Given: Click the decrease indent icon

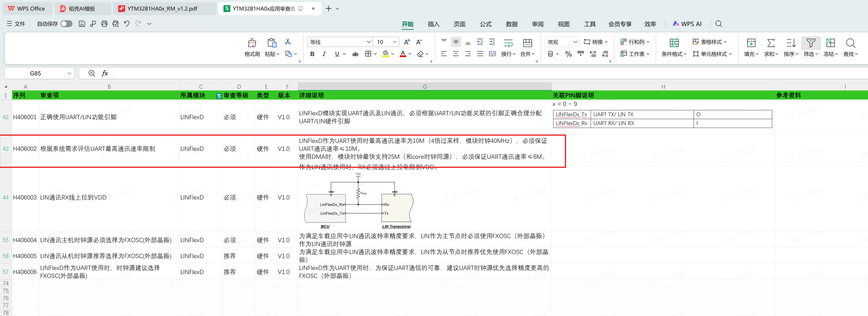Looking at the screenshot, I should click(x=480, y=42).
